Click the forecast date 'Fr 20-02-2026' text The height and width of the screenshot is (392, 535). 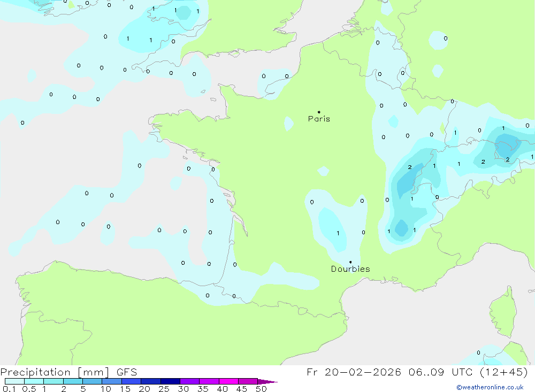coord(354,372)
